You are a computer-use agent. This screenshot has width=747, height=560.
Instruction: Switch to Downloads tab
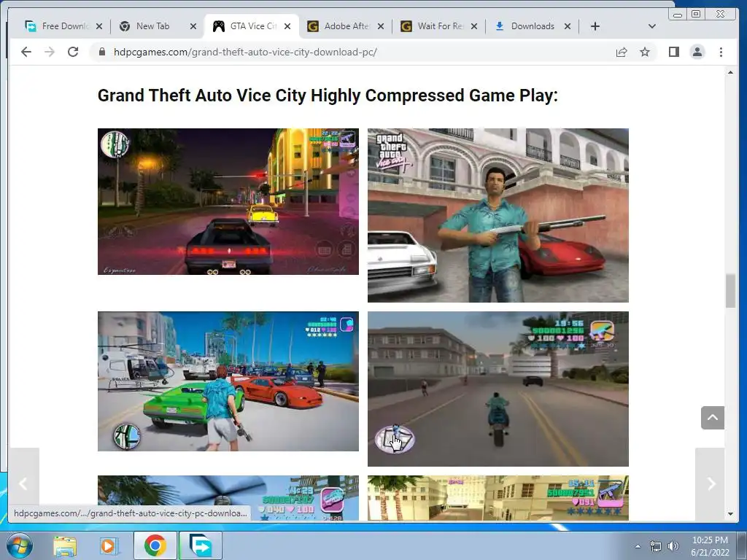531,26
